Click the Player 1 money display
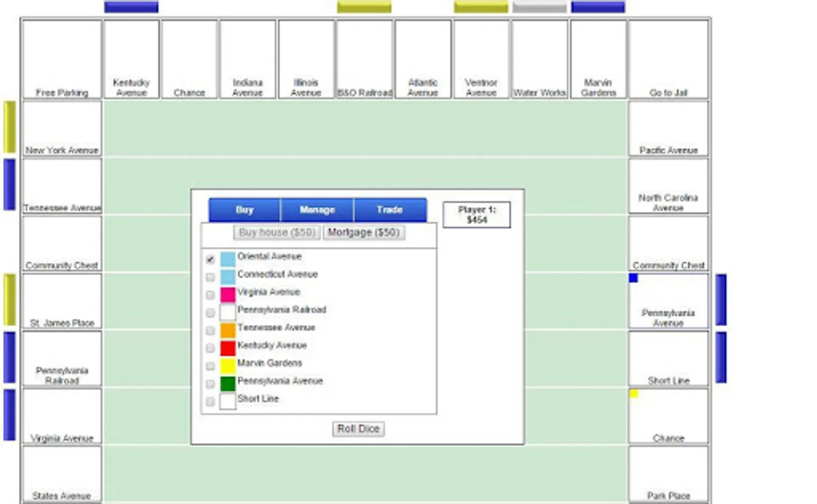 pyautogui.click(x=476, y=215)
